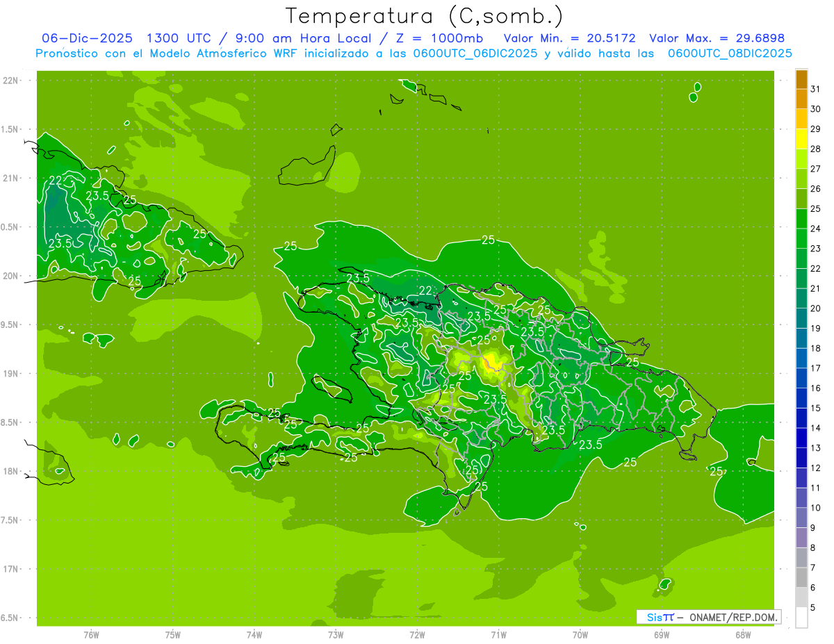Screen dimensions: 834x644
Task: Click the '22N' latitude axis label
Action: point(10,81)
